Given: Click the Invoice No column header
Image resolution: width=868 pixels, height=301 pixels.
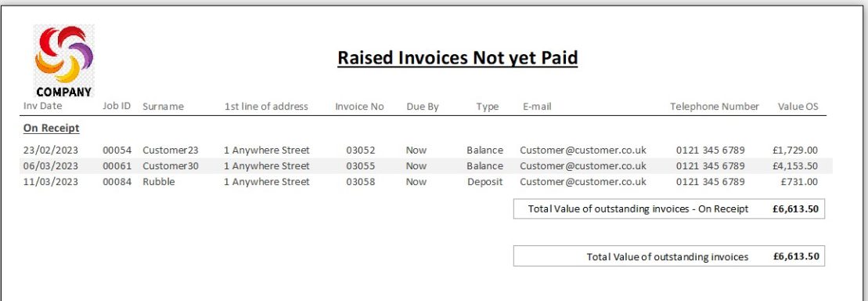Looking at the screenshot, I should click(x=359, y=107).
